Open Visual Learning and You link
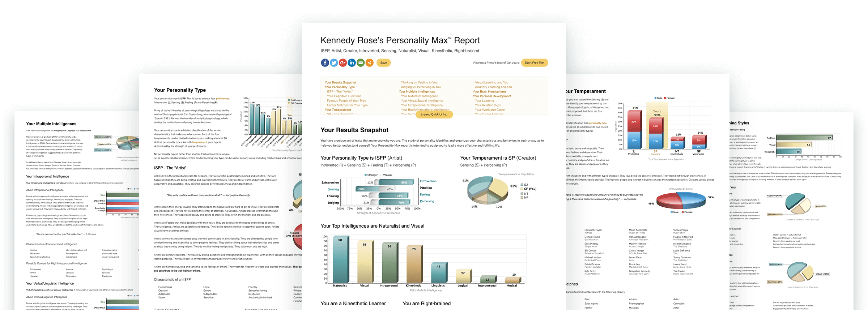The height and width of the screenshot is (310, 868). (492, 83)
